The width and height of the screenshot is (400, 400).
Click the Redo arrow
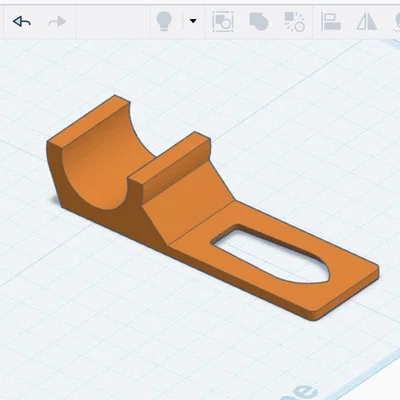tap(57, 22)
